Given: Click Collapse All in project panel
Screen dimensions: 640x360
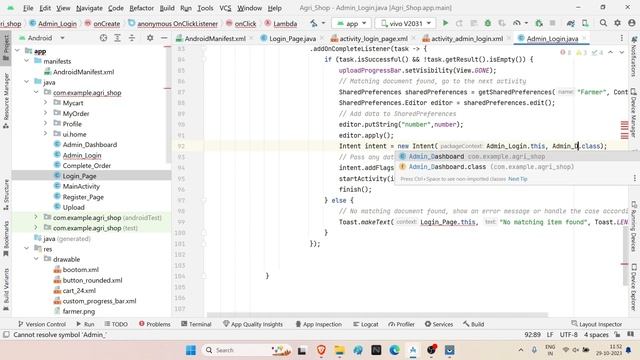Looking at the screenshot, I should pyautogui.click(x=131, y=38).
